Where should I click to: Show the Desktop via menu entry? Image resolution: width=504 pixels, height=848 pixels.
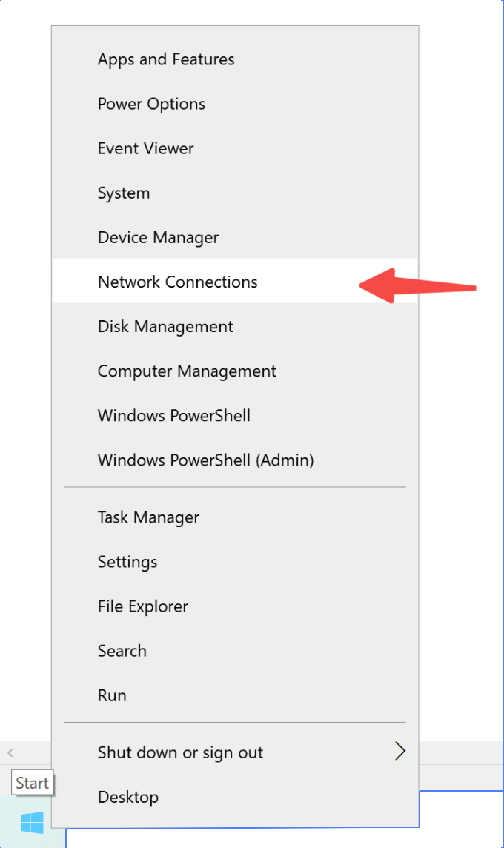pyautogui.click(x=128, y=797)
